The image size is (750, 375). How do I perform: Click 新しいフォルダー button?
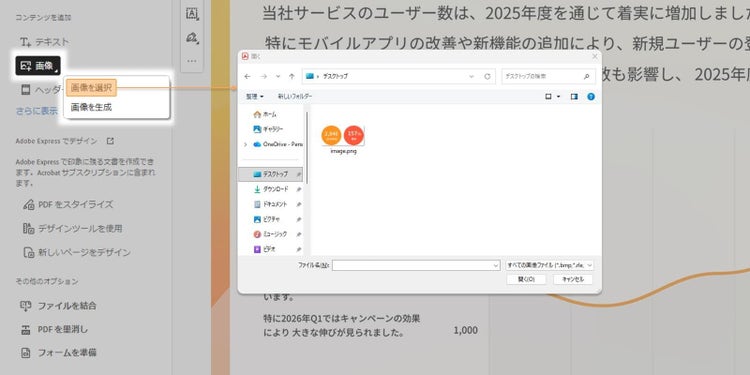[x=295, y=97]
